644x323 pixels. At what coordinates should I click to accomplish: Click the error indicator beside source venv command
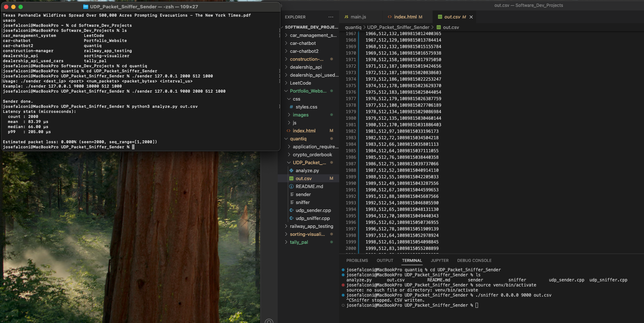(x=343, y=285)
